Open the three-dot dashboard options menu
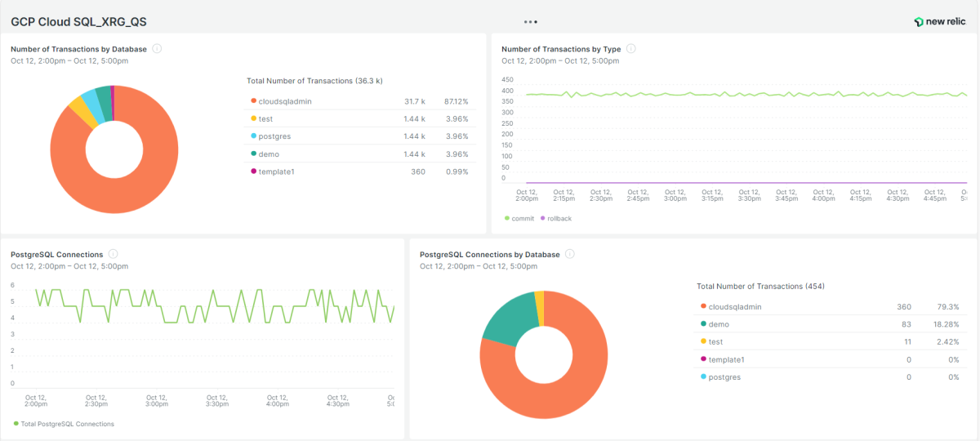The width and height of the screenshot is (980, 441). [x=531, y=22]
